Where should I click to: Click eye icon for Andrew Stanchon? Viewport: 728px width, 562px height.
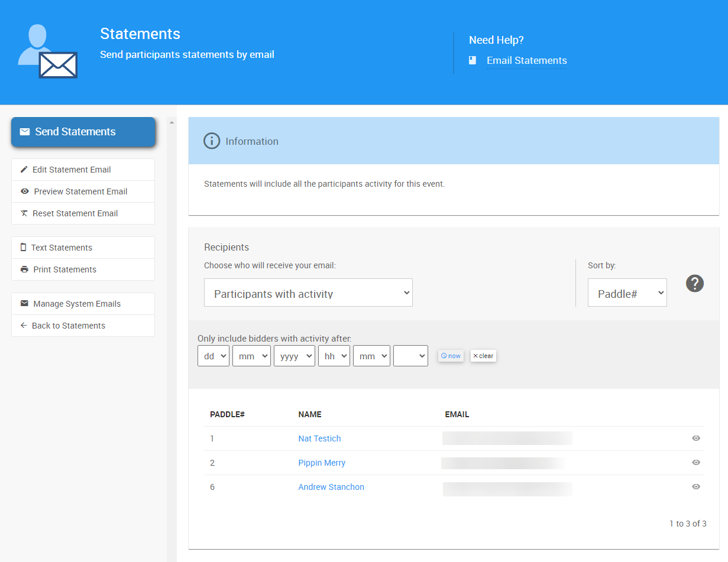pos(696,487)
